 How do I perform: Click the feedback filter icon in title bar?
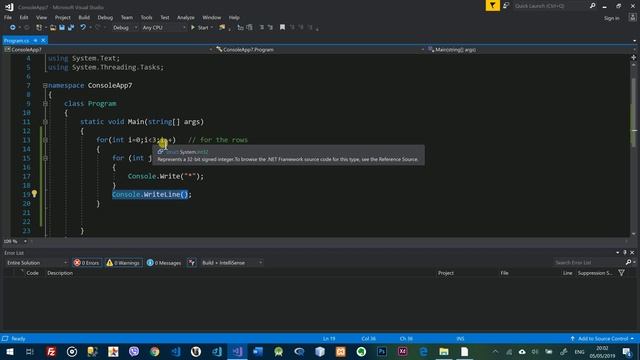point(493,5)
